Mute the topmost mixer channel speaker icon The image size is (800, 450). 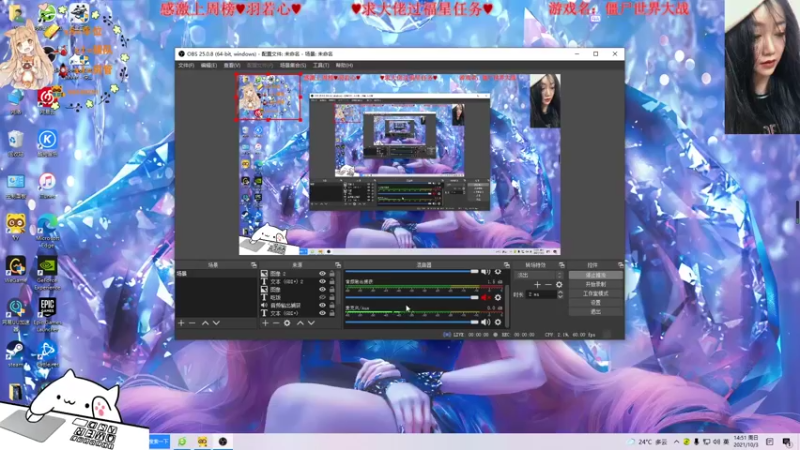coord(485,272)
